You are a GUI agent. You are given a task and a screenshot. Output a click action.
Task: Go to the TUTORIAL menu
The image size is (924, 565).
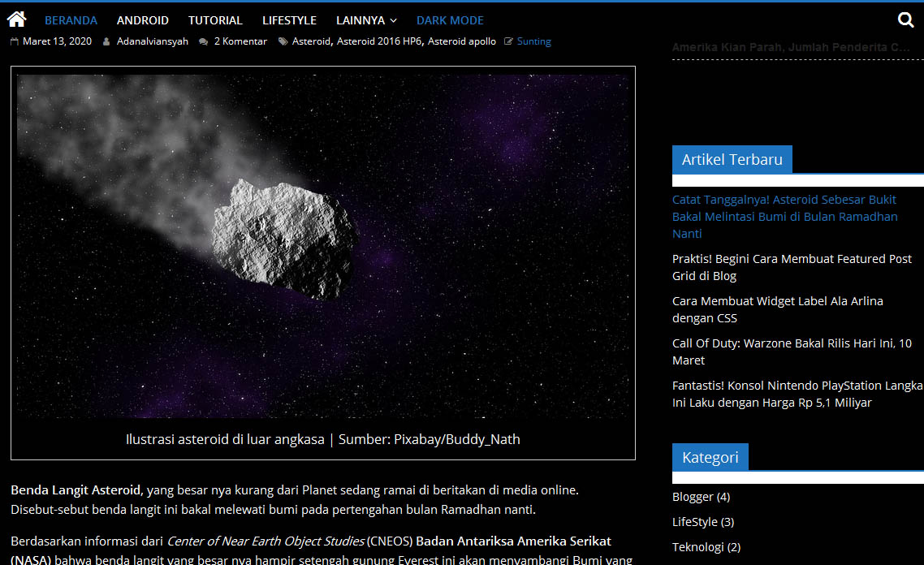tap(215, 20)
